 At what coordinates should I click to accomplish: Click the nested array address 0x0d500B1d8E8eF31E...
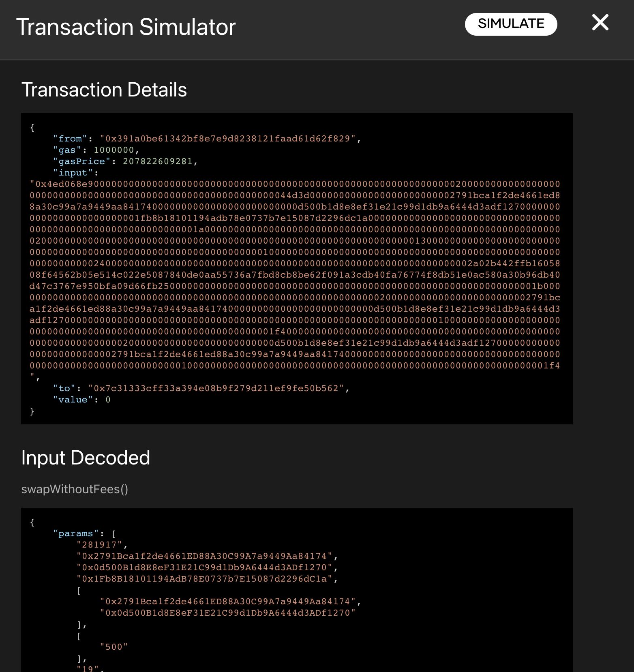click(228, 613)
